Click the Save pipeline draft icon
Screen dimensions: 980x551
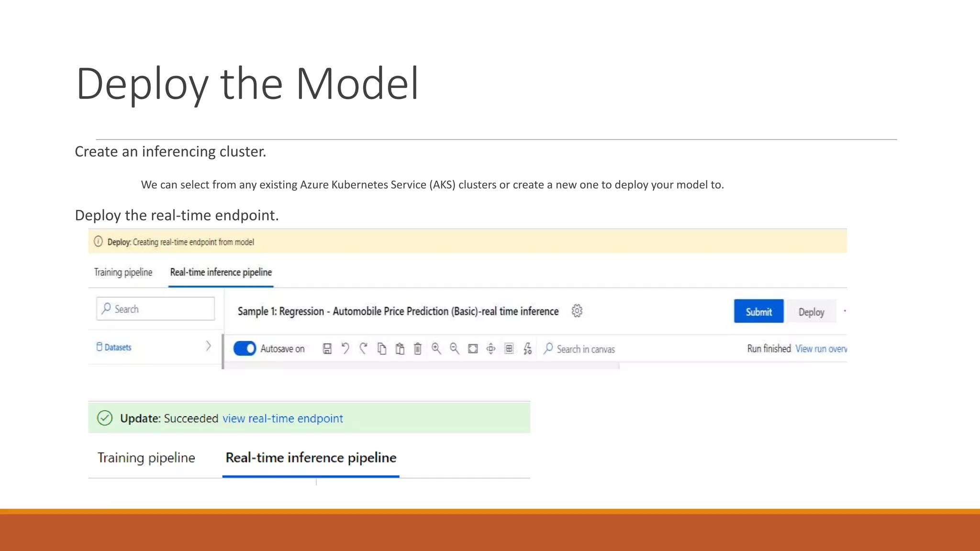pos(327,349)
